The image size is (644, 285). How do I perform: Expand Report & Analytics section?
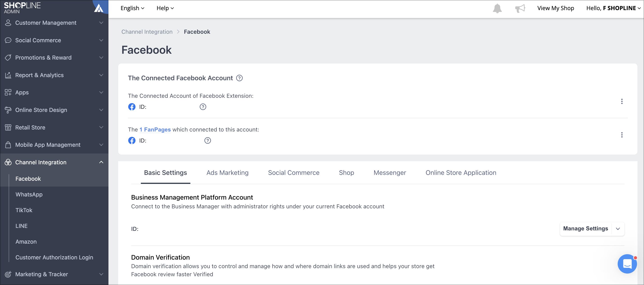(x=101, y=75)
